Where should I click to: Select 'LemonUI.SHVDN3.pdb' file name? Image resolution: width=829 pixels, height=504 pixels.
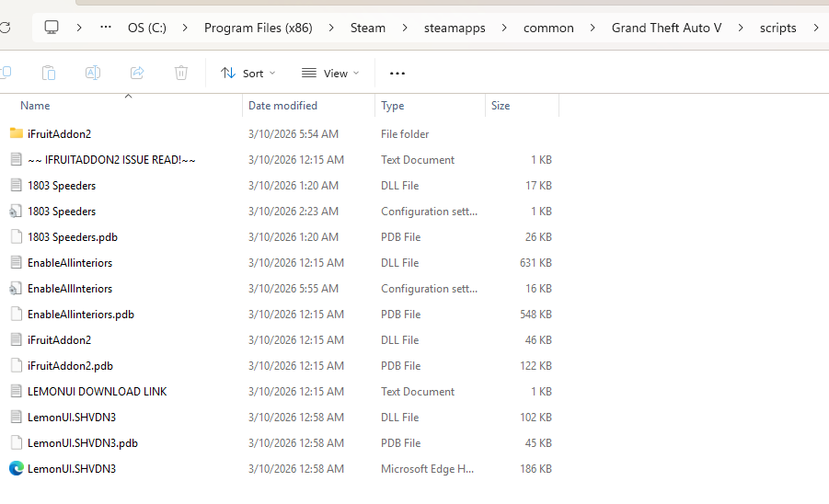[x=83, y=442]
